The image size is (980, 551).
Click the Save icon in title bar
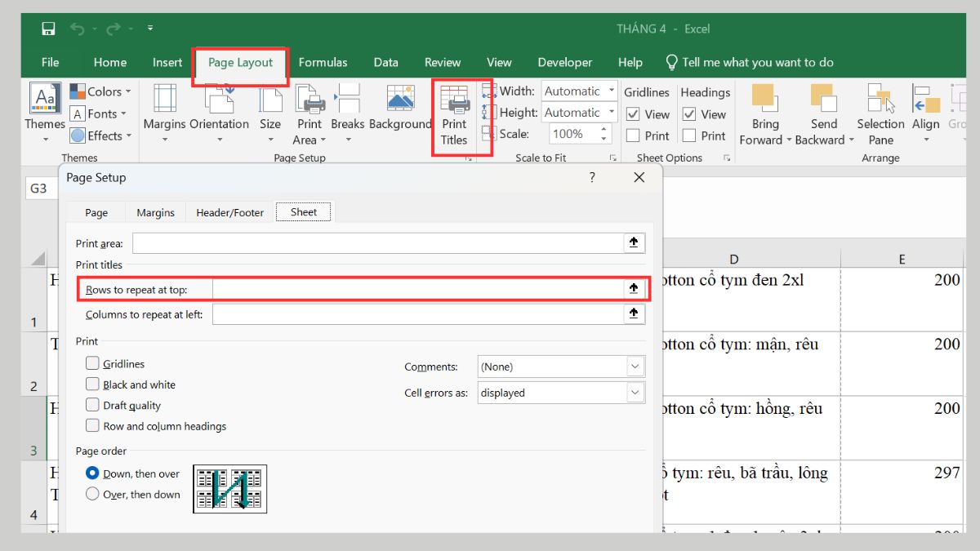click(x=49, y=29)
